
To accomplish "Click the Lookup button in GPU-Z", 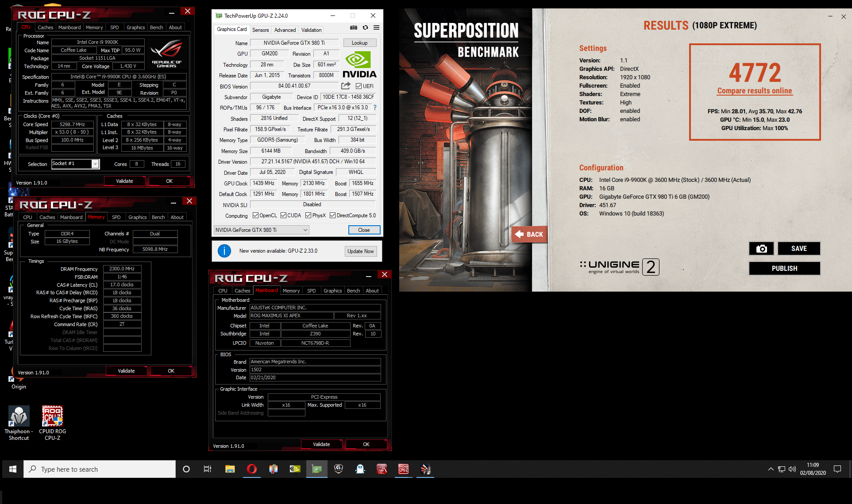I will pyautogui.click(x=359, y=43).
